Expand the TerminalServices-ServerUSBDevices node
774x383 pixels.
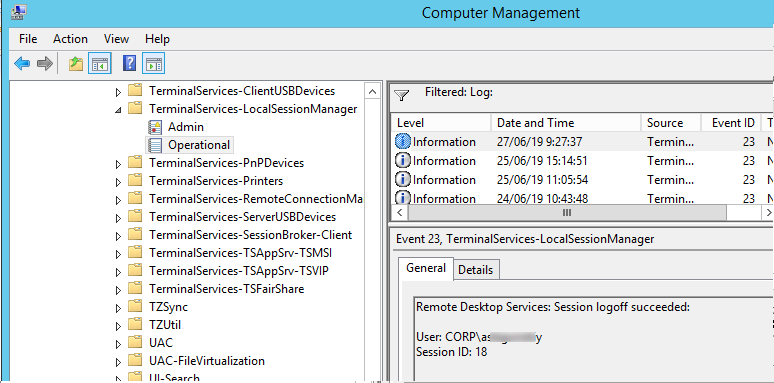coord(118,218)
